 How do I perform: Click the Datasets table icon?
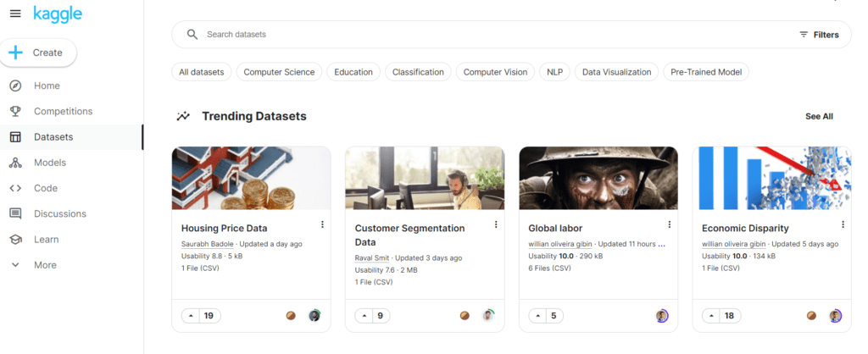pyautogui.click(x=15, y=137)
